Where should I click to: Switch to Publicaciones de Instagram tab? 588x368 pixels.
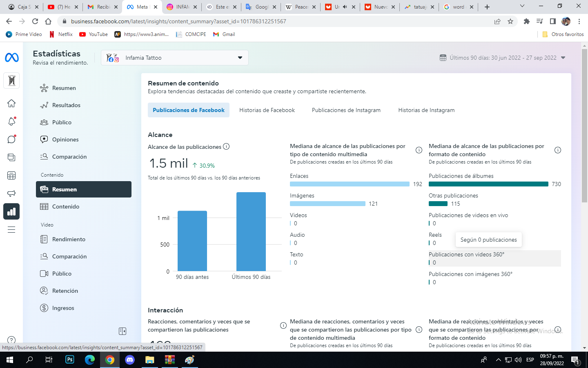pos(346,110)
